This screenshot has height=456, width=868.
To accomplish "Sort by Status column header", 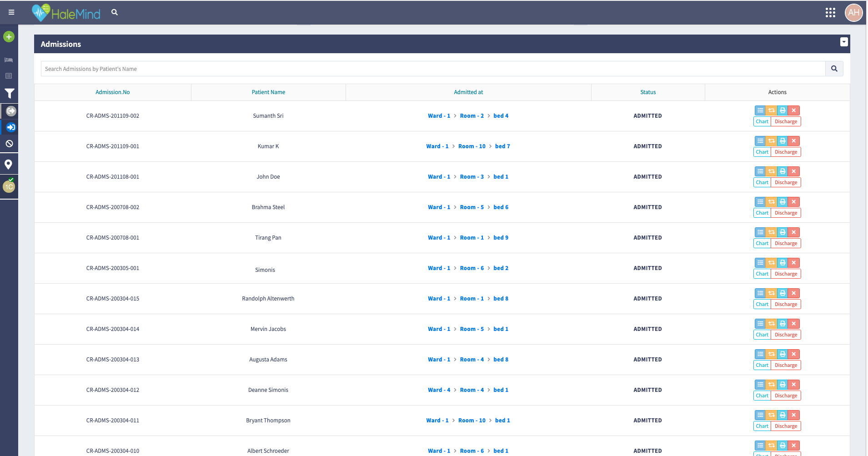I will 648,92.
